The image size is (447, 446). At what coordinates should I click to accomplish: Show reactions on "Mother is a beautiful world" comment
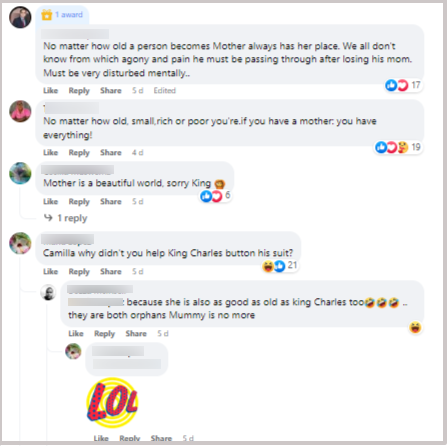pyautogui.click(x=215, y=196)
